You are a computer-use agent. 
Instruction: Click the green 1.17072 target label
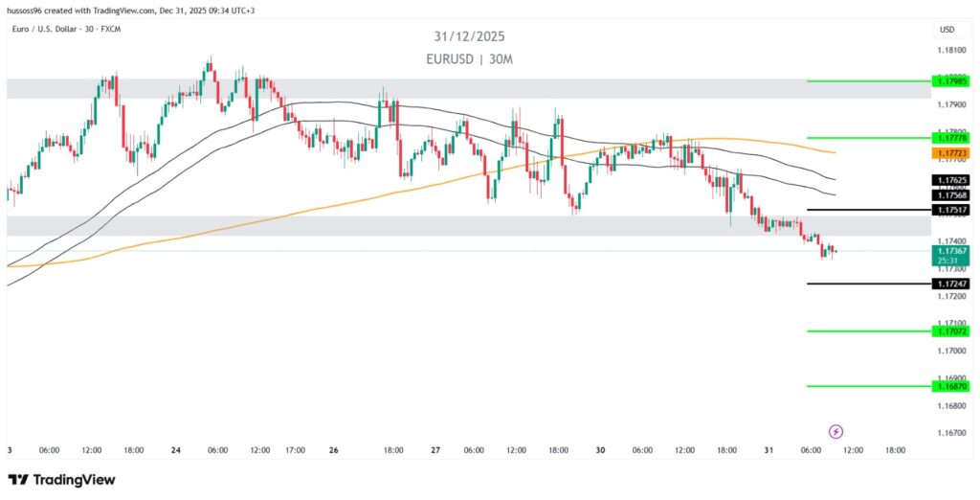tap(953, 331)
